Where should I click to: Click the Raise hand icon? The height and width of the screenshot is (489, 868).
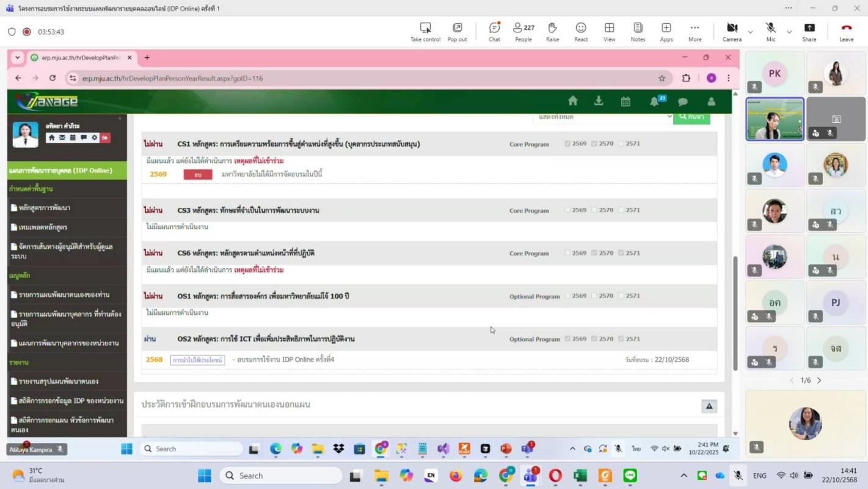552,32
